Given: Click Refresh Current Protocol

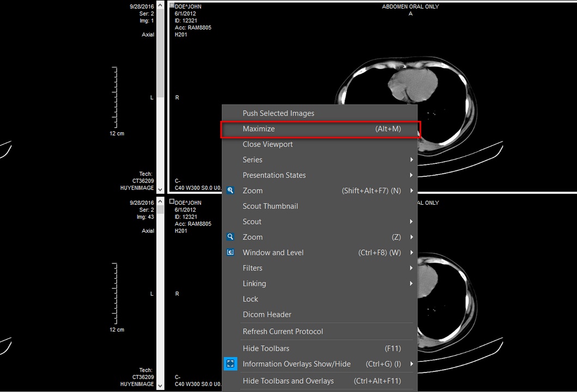Looking at the screenshot, I should point(283,332).
